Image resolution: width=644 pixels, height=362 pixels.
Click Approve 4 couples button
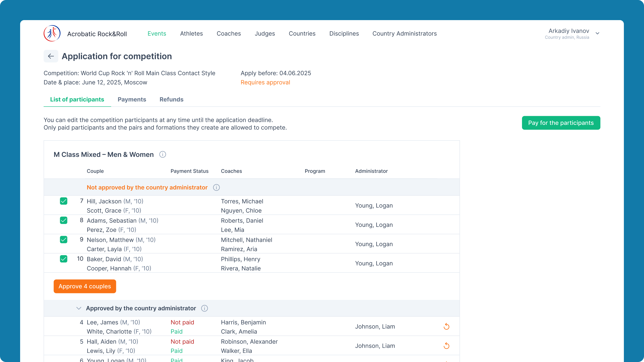(85, 286)
